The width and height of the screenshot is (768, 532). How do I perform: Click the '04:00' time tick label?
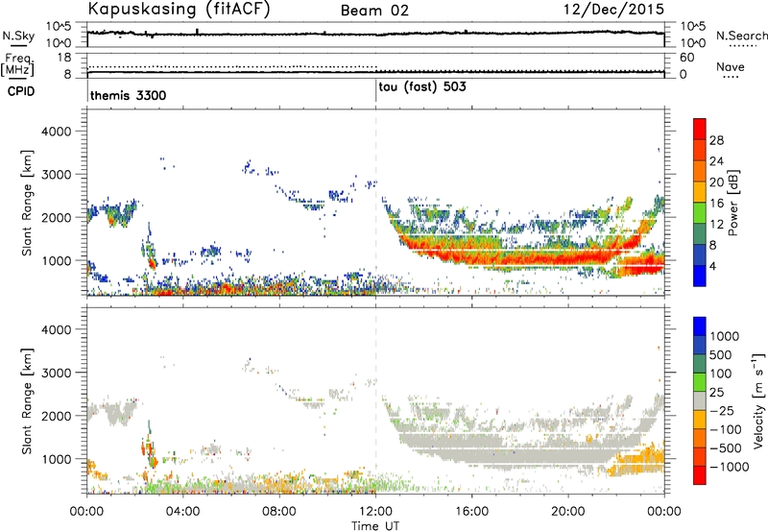(183, 512)
